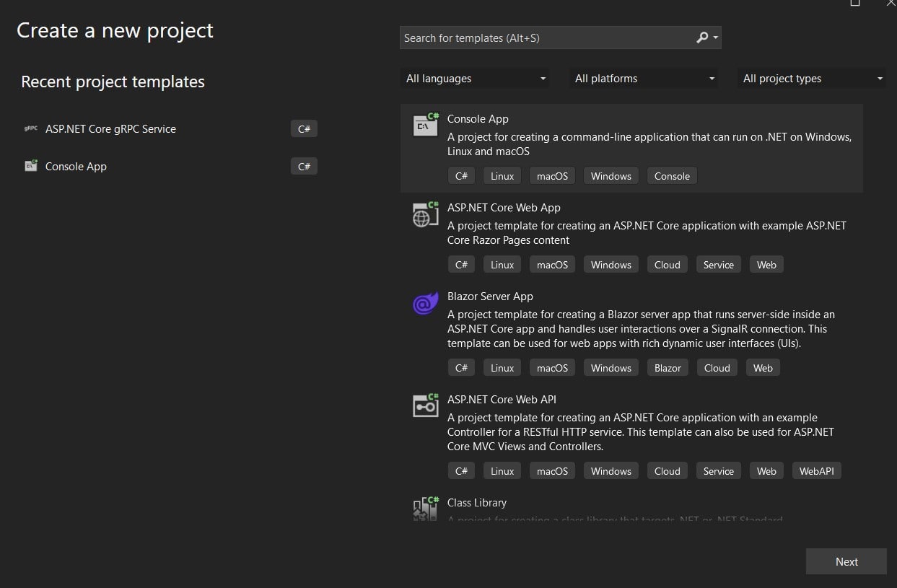Click the Blazor Server App purple icon
Image resolution: width=897 pixels, height=588 pixels.
pyautogui.click(x=426, y=303)
